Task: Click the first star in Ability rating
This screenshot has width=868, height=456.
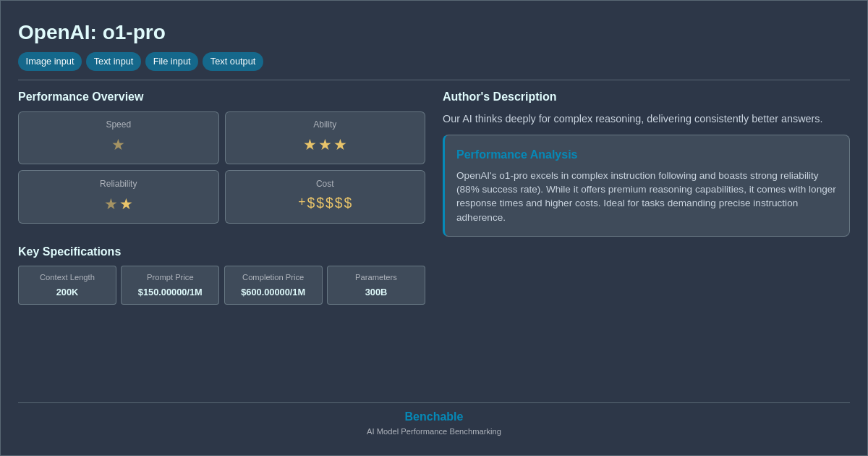Action: (x=310, y=144)
